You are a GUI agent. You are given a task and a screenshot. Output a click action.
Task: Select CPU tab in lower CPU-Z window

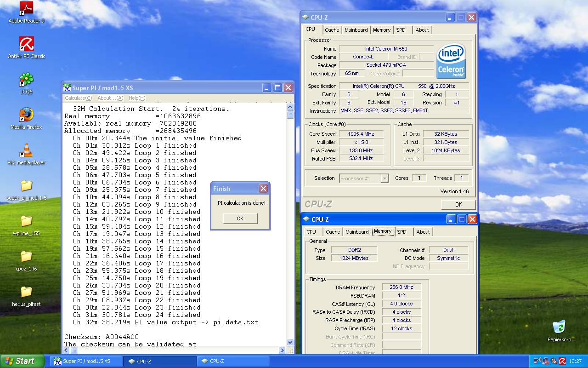coord(311,232)
